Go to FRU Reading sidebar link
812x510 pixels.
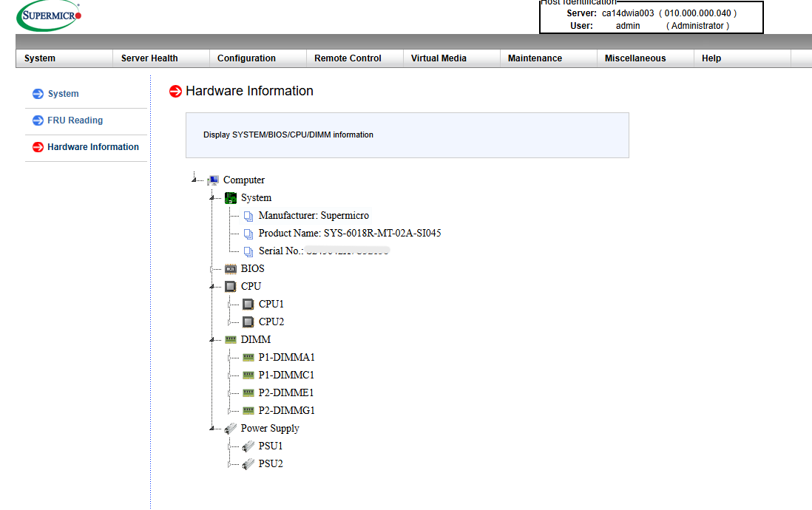(x=75, y=120)
